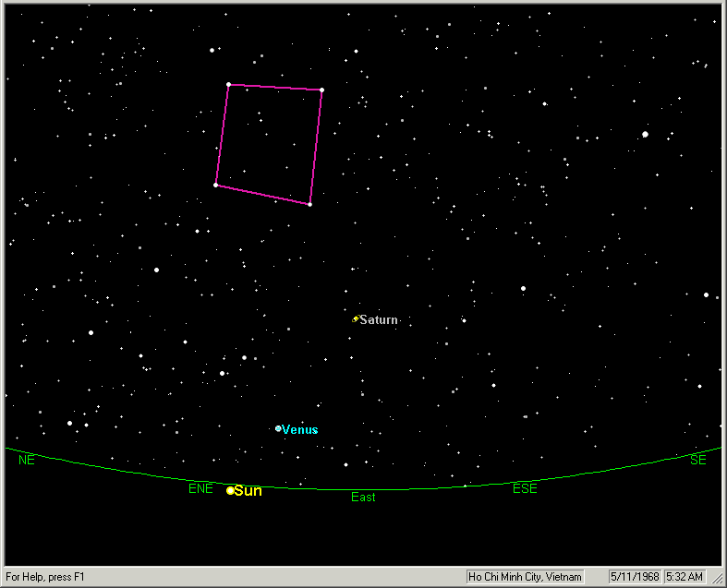Click the 'For Help, press F1' status text
The height and width of the screenshot is (588, 727).
pyautogui.click(x=45, y=577)
